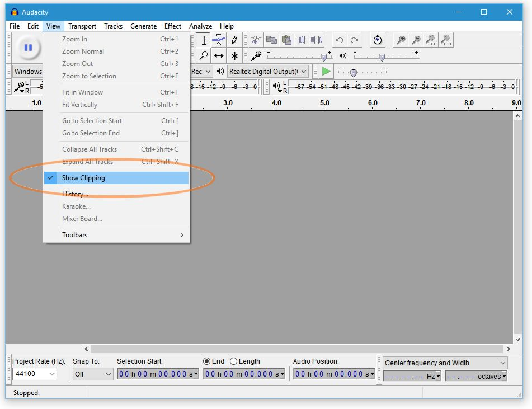Open the Generate menu
Image resolution: width=532 pixels, height=409 pixels.
click(144, 26)
